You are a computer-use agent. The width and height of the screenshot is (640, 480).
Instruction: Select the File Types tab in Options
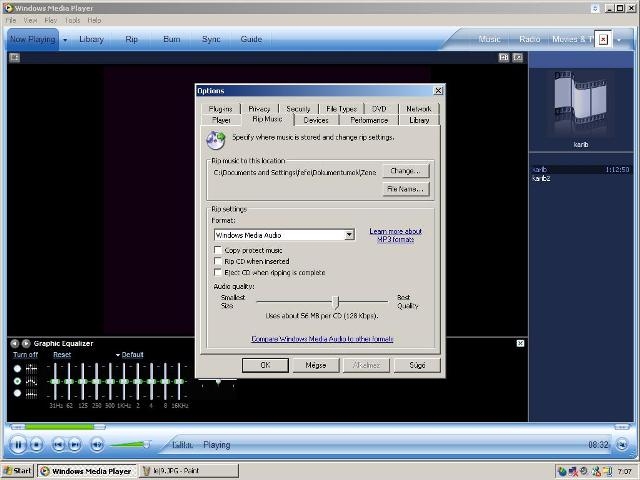pyautogui.click(x=341, y=109)
